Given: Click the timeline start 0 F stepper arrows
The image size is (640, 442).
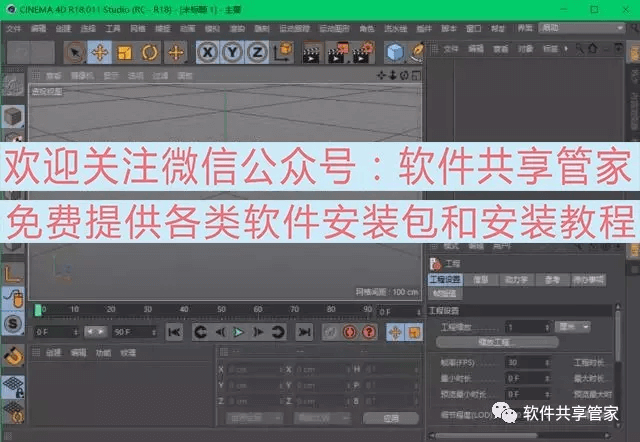Looking at the screenshot, I should coord(76,332).
